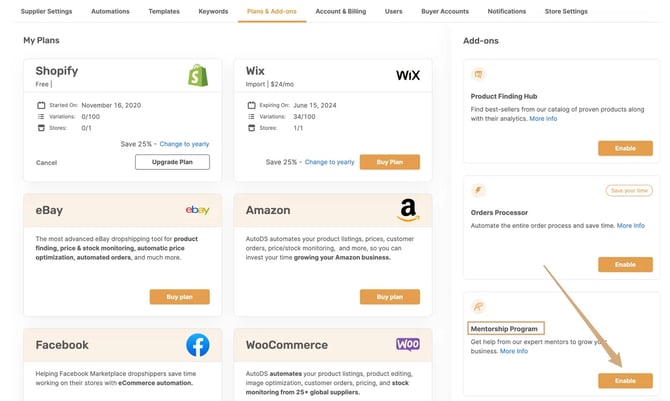Click the eBay logo icon
The height and width of the screenshot is (401, 670).
coord(197,210)
